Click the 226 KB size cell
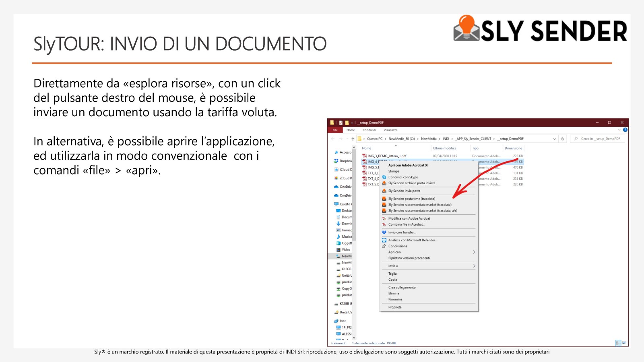 coord(518,185)
